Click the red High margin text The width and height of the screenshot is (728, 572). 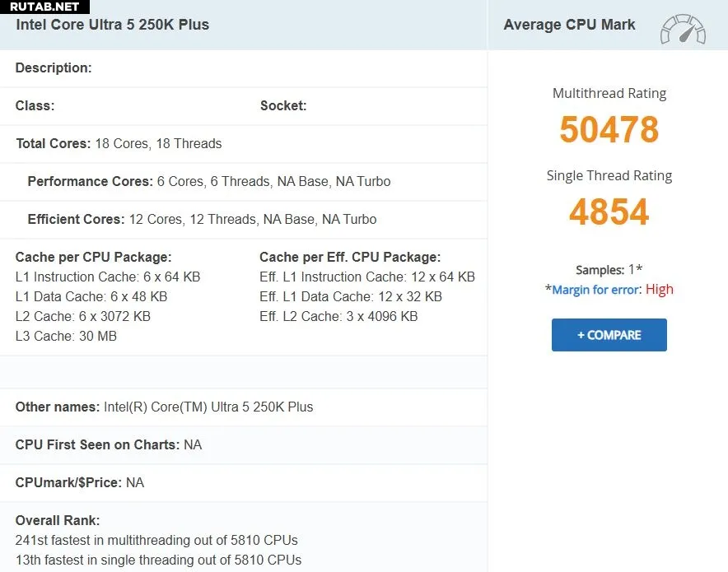pos(659,290)
